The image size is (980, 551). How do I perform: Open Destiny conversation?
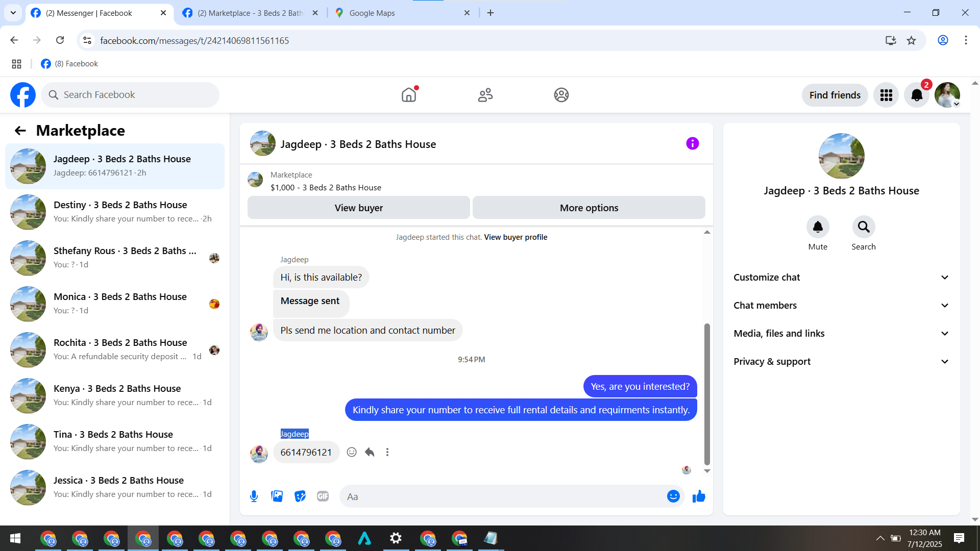(115, 212)
